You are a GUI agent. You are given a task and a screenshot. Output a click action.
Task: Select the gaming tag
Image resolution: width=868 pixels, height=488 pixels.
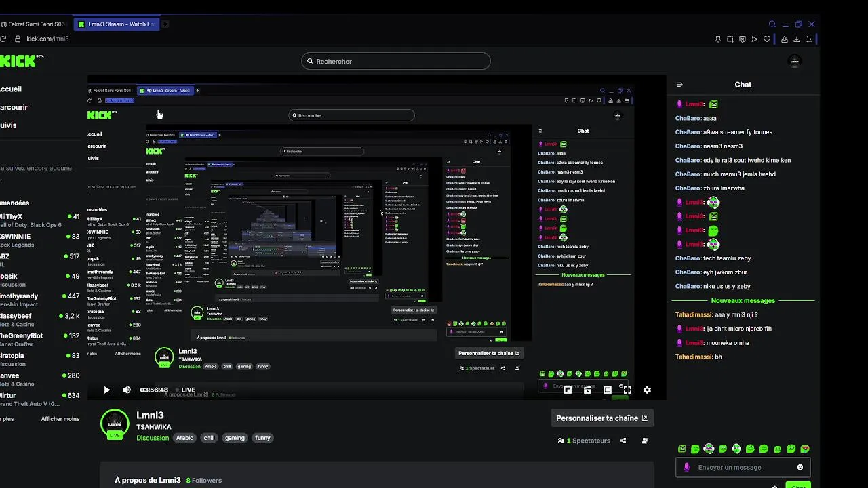pyautogui.click(x=235, y=438)
